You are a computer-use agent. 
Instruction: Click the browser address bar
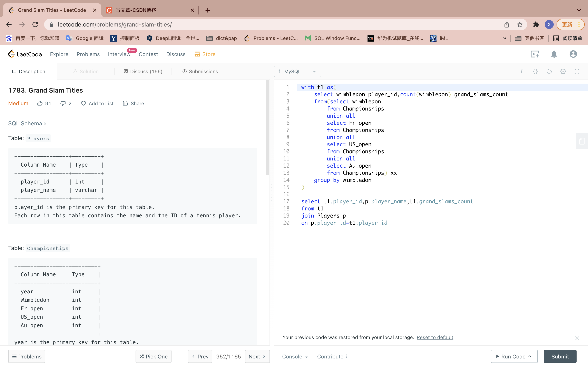click(x=267, y=24)
